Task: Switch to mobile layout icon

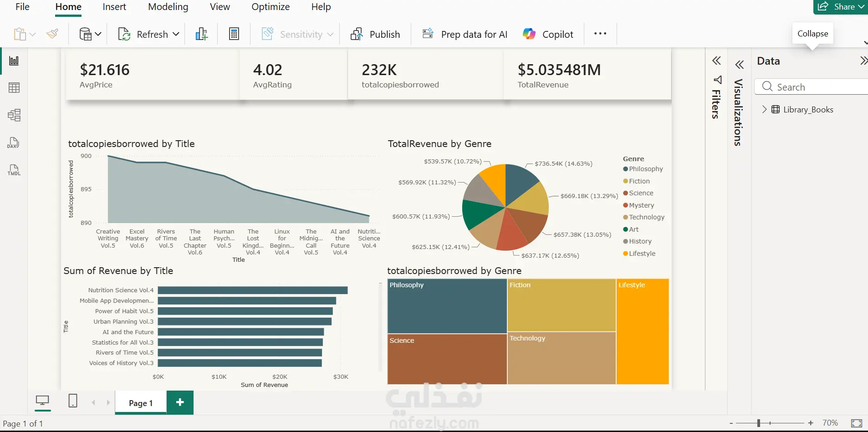Action: point(73,401)
